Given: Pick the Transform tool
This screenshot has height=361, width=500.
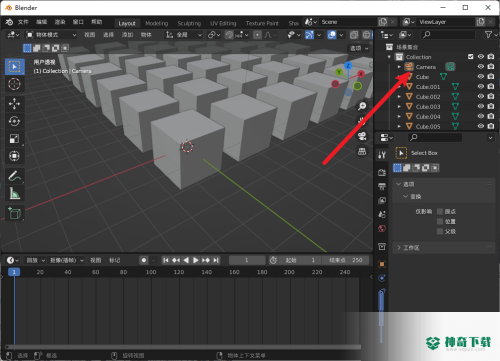Looking at the screenshot, I should click(x=14, y=156).
